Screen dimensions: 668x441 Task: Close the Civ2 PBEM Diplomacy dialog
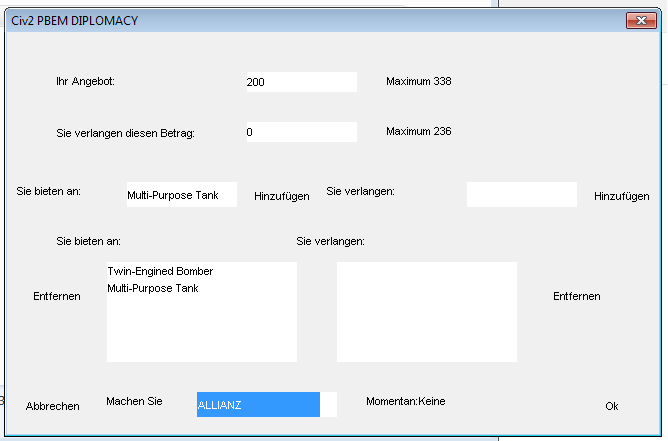tap(640, 21)
